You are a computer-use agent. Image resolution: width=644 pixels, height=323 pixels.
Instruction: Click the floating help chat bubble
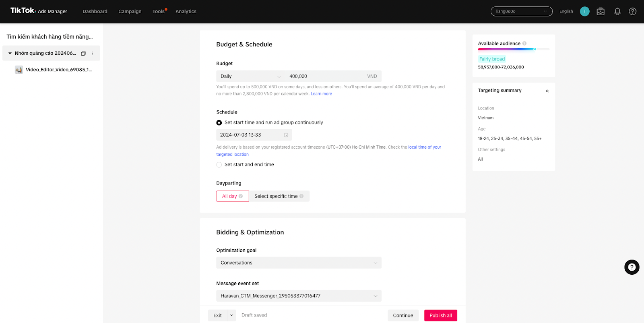(632, 267)
